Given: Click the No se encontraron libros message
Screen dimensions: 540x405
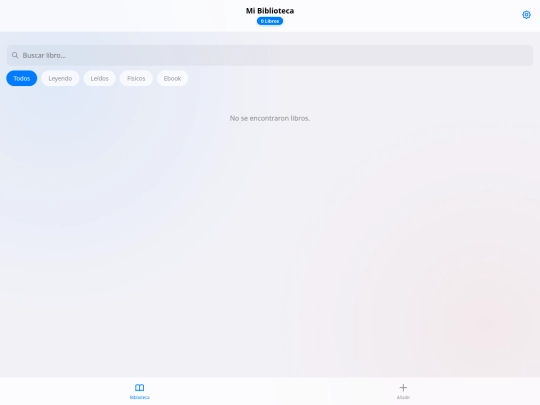Looking at the screenshot, I should (270, 118).
